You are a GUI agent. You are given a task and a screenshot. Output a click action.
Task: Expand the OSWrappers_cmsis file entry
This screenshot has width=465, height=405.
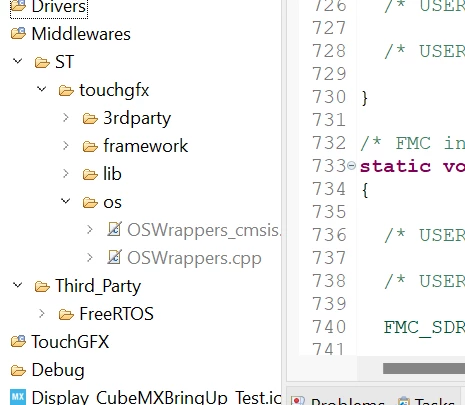(x=90, y=229)
